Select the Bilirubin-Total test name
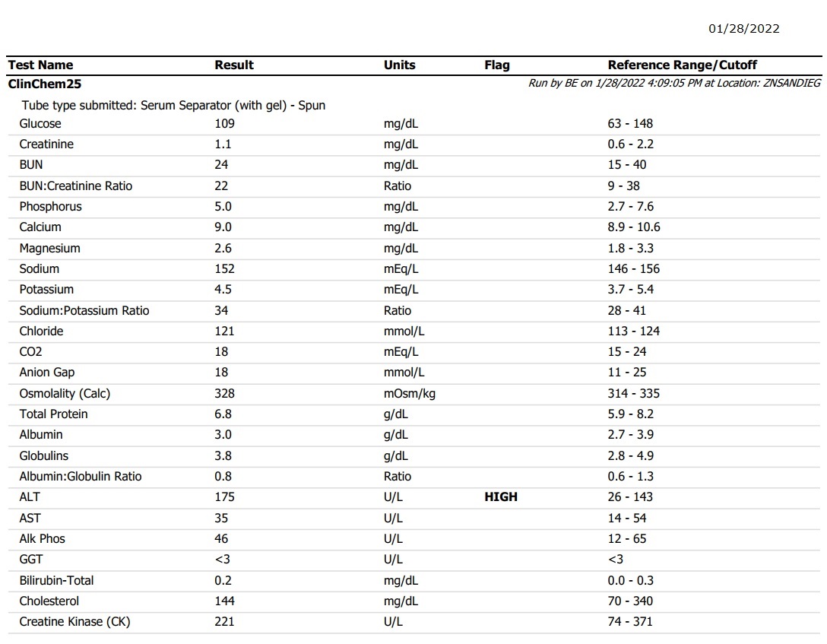This screenshot has height=644, width=827. (56, 581)
